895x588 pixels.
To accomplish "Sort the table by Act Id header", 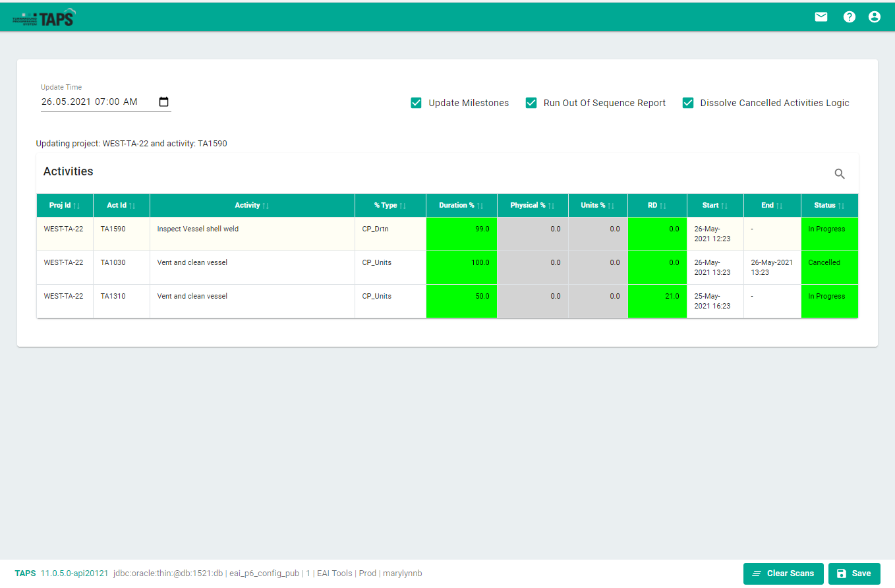I will [117, 206].
